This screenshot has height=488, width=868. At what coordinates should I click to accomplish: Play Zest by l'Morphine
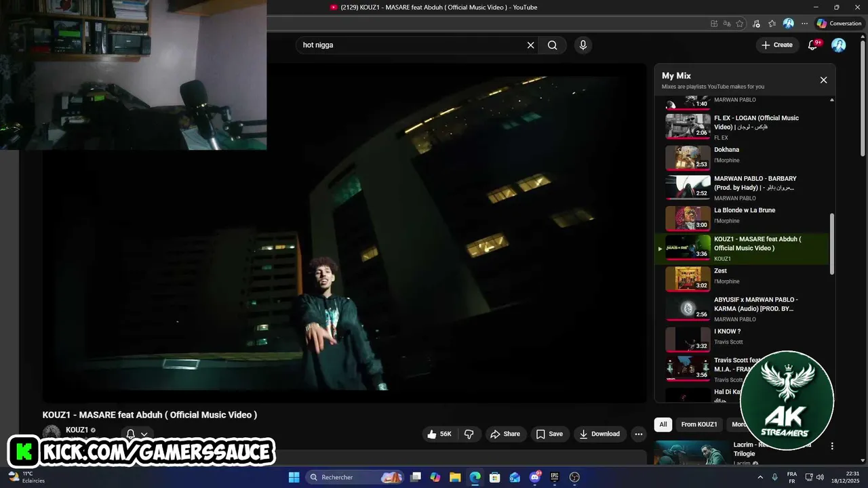(x=743, y=278)
